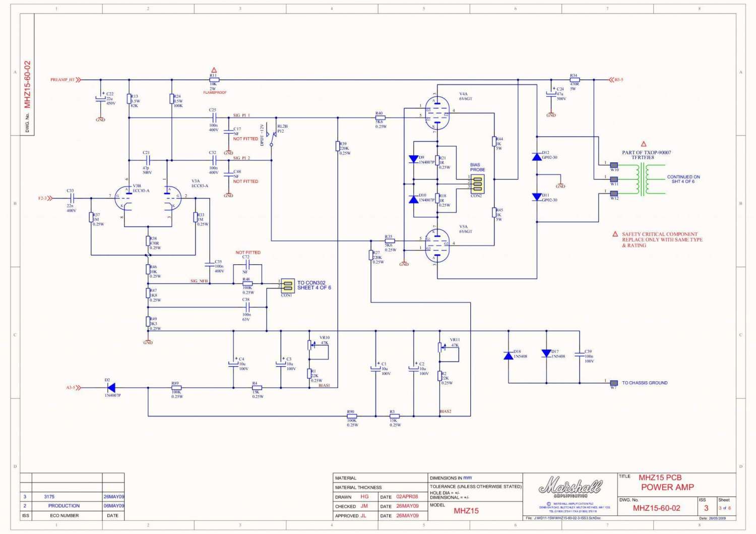The height and width of the screenshot is (534, 756).
Task: Click the 'TO CHASSIS GROUND' label
Action: pos(645,383)
